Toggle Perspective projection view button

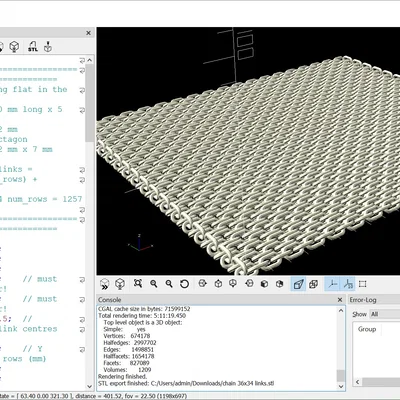tap(298, 284)
